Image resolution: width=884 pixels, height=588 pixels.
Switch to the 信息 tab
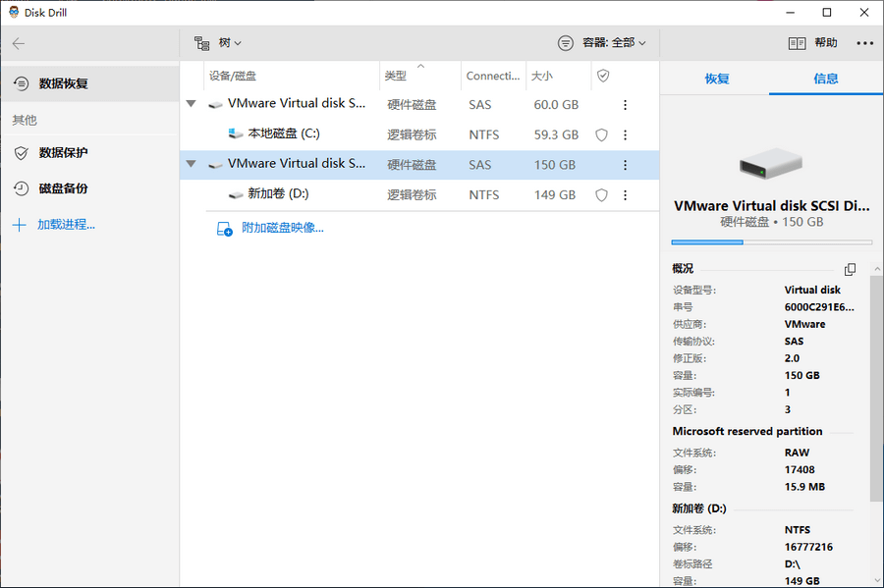826,79
